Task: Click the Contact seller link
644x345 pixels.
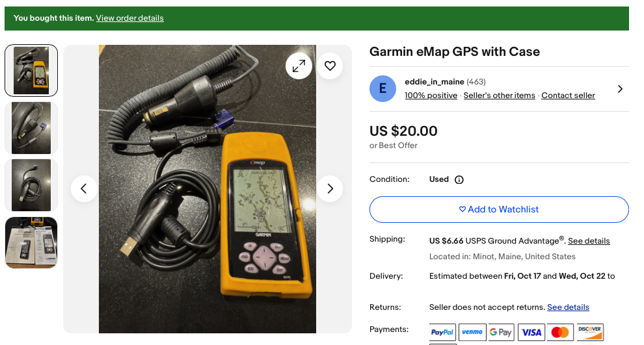Action: click(x=568, y=96)
